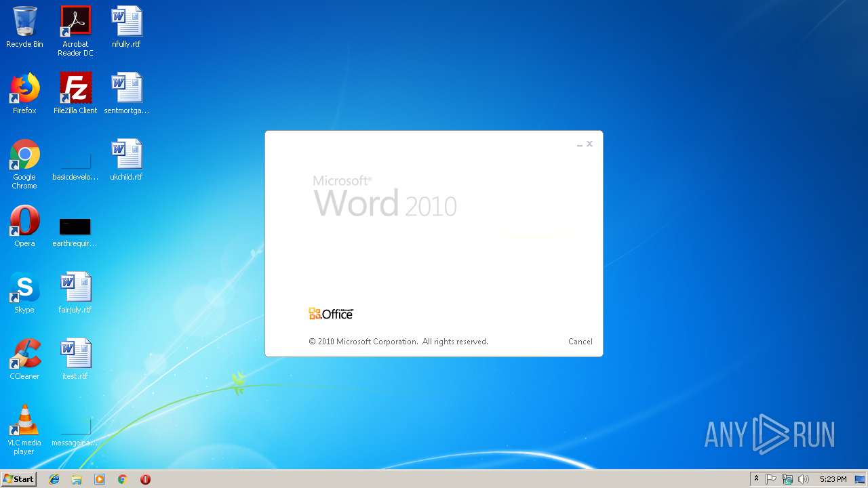
Task: Launch FileZilla Client shortcut
Action: click(75, 94)
